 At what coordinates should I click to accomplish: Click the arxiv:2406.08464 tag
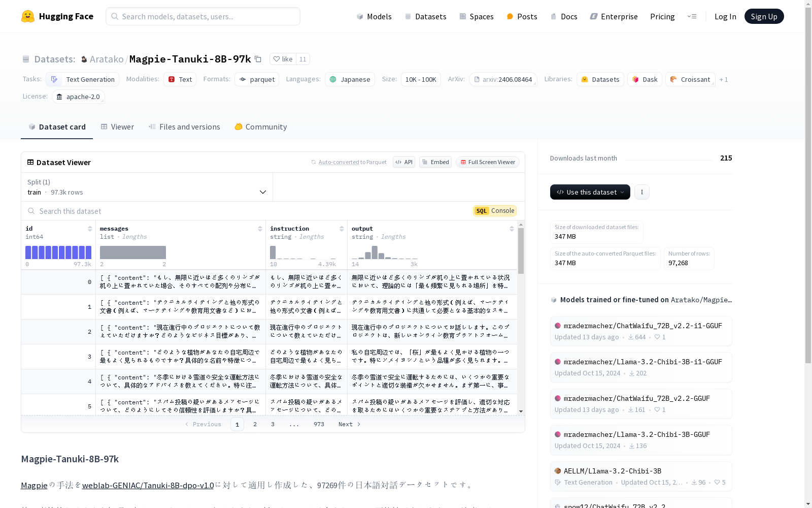(503, 79)
